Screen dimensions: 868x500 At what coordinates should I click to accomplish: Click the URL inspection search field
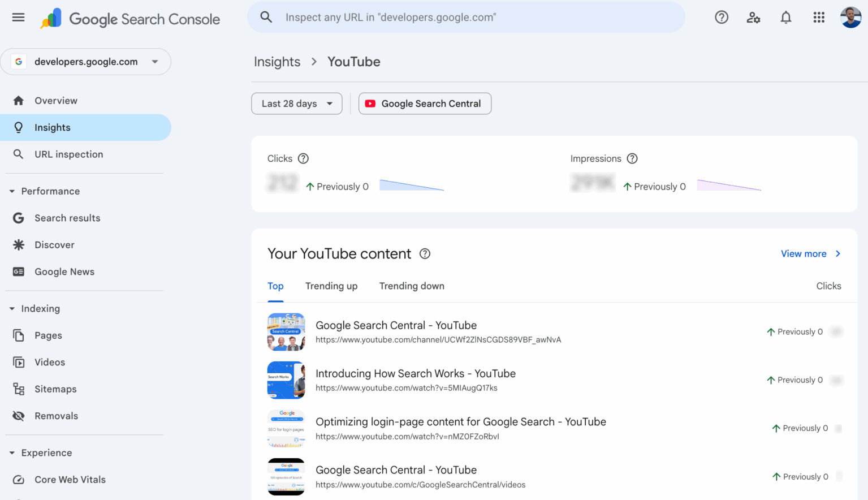click(466, 18)
